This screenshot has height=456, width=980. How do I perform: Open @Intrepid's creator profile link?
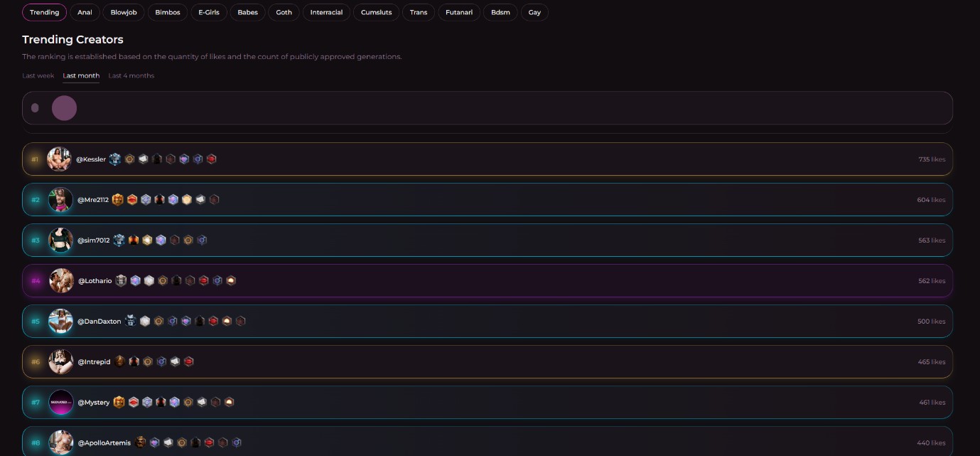click(95, 362)
